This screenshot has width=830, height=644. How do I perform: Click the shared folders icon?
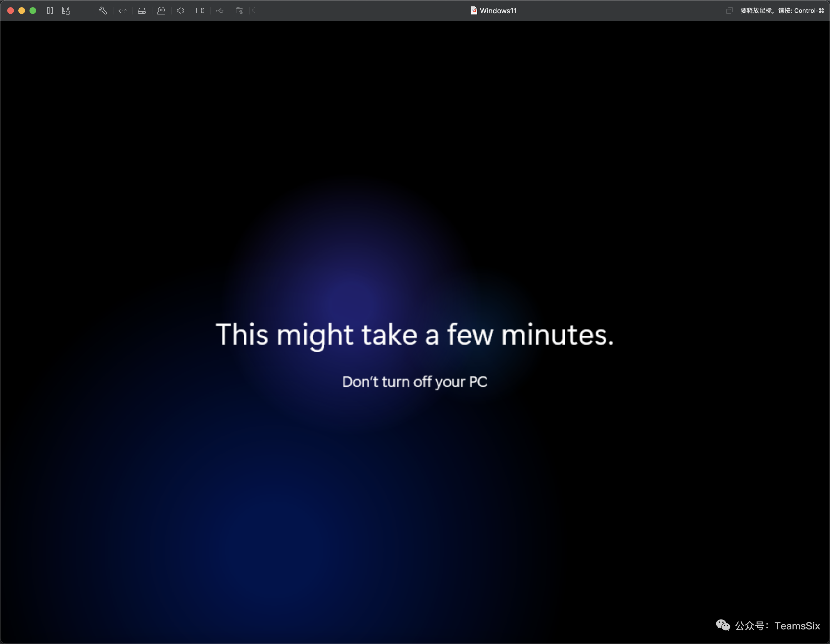[x=239, y=11]
